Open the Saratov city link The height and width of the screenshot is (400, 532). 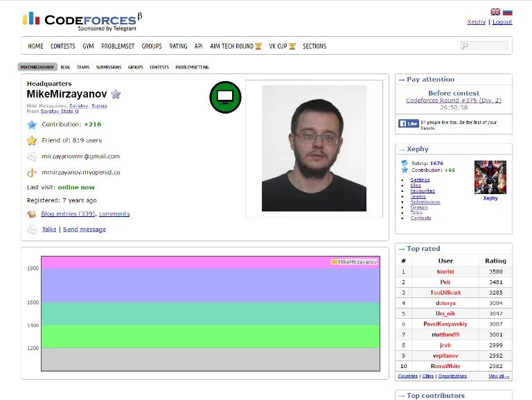(x=79, y=105)
